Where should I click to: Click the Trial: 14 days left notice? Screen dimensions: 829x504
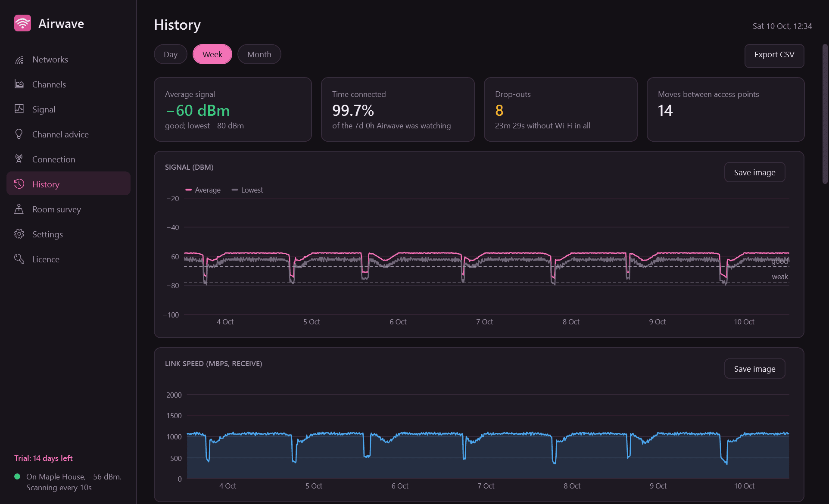44,458
